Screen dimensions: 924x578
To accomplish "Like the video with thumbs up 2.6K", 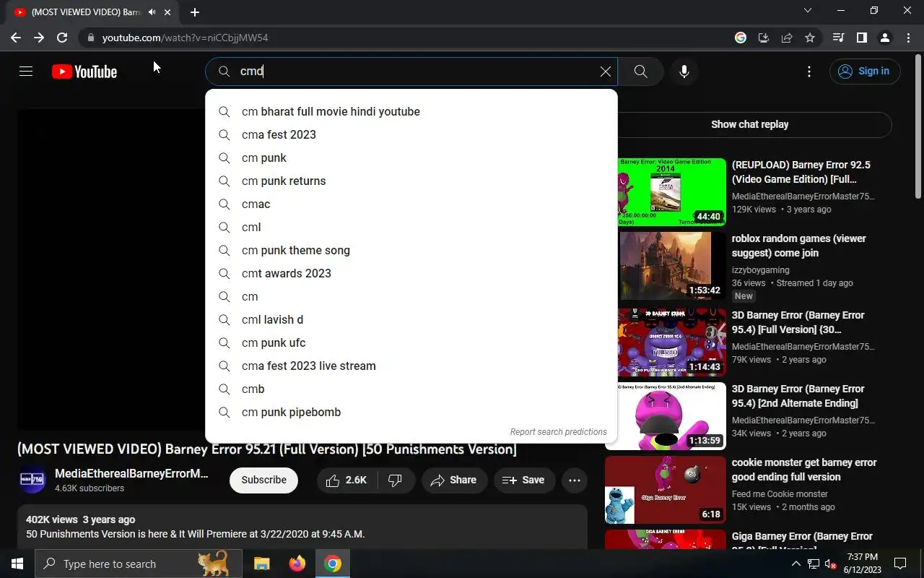I will click(346, 480).
